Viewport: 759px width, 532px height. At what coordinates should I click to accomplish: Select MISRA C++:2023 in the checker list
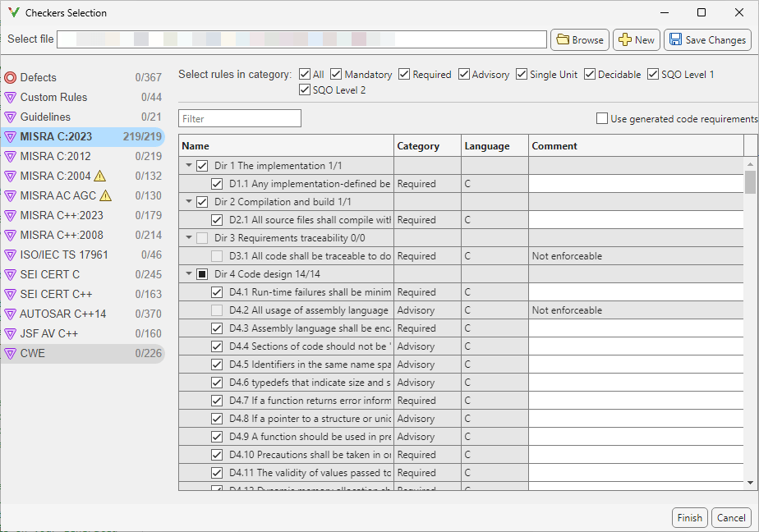[62, 215]
